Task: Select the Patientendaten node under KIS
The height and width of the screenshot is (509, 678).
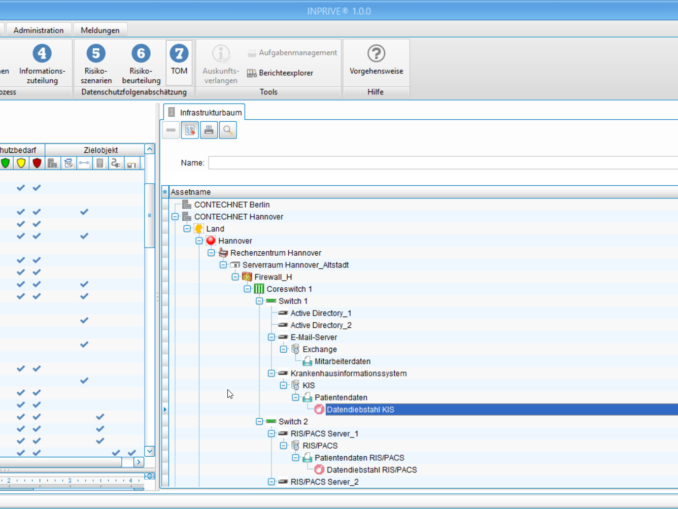Action: [341, 397]
